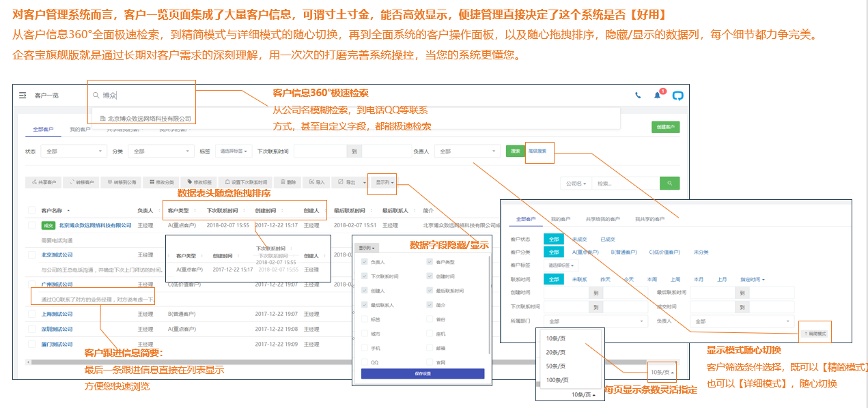The width and height of the screenshot is (868, 408).
Task: Click the green 创建客户 button
Action: pos(665,127)
